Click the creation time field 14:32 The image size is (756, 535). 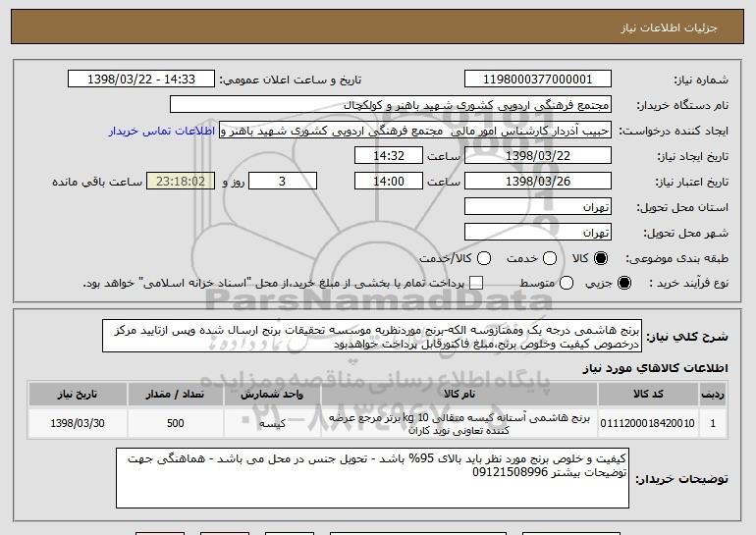pyautogui.click(x=389, y=156)
